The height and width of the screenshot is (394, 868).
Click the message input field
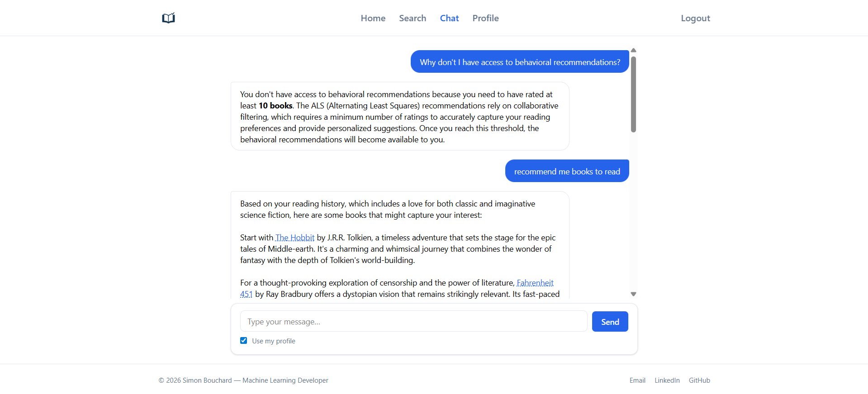point(413,321)
